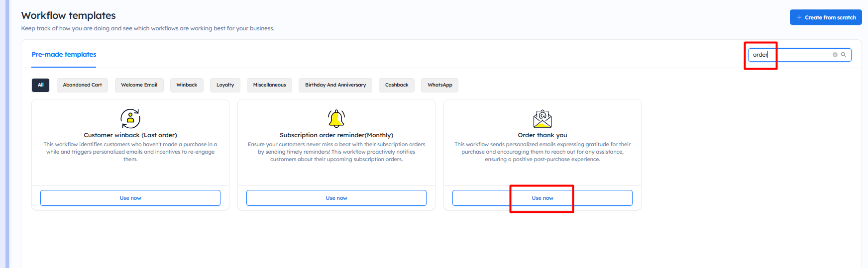
Task: Click the Customer winback user-refresh icon
Action: [130, 118]
